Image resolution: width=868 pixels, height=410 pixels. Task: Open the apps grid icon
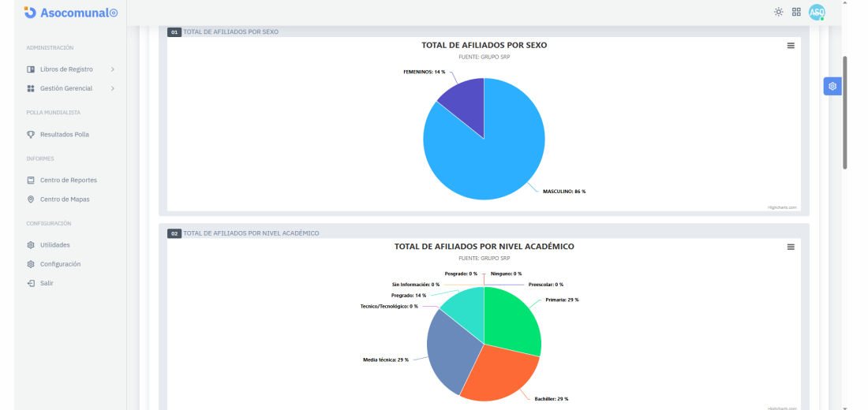(x=797, y=12)
